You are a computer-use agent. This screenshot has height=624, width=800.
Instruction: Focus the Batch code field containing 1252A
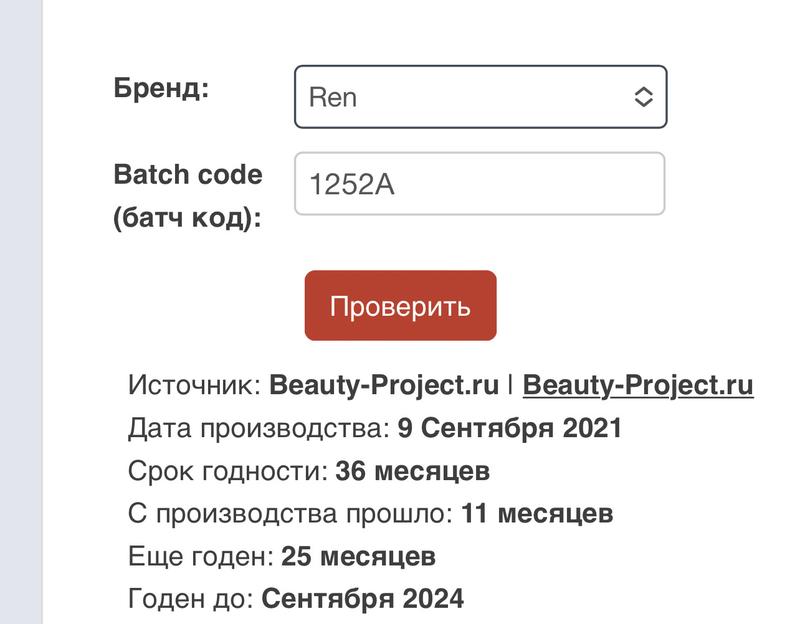click(480, 184)
